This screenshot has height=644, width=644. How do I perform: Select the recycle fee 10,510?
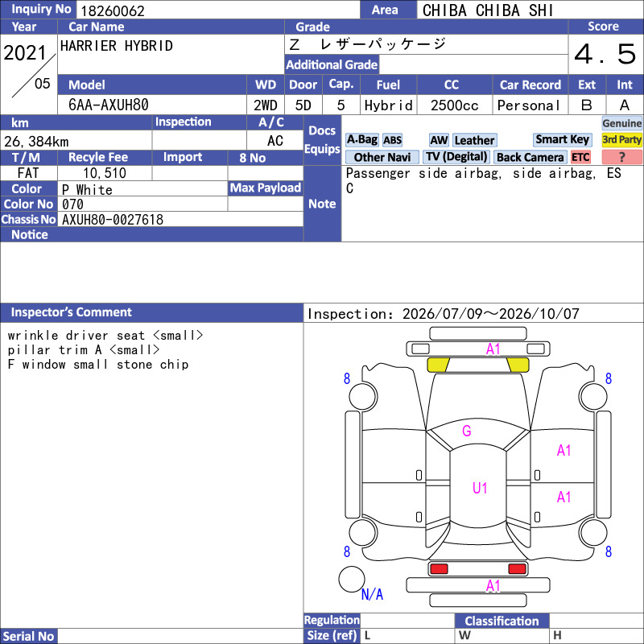pos(105,173)
